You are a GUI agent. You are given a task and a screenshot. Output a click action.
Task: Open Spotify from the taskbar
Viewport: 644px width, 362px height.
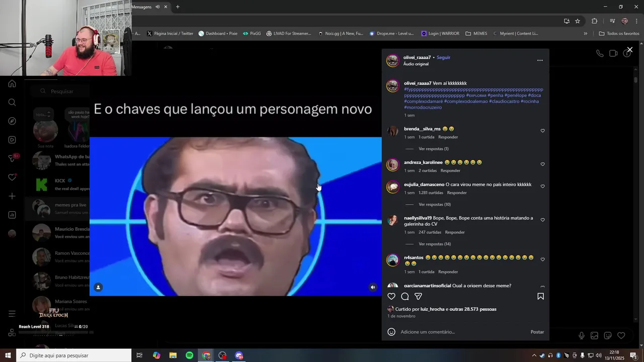189,355
